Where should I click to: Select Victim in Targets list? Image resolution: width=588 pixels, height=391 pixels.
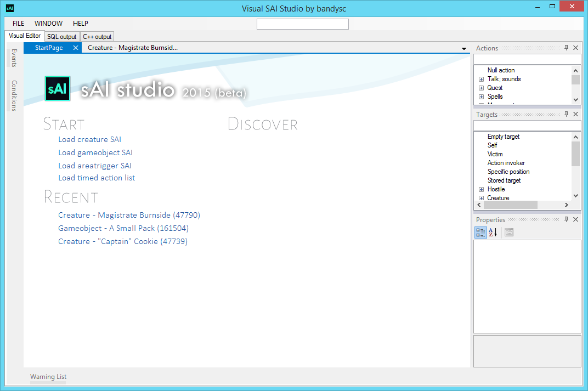[x=495, y=154]
